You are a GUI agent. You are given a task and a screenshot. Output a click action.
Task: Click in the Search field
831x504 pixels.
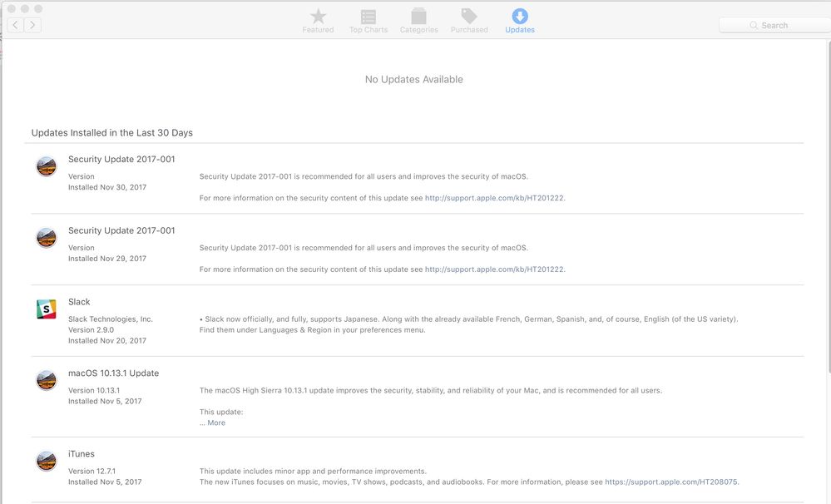tap(774, 25)
